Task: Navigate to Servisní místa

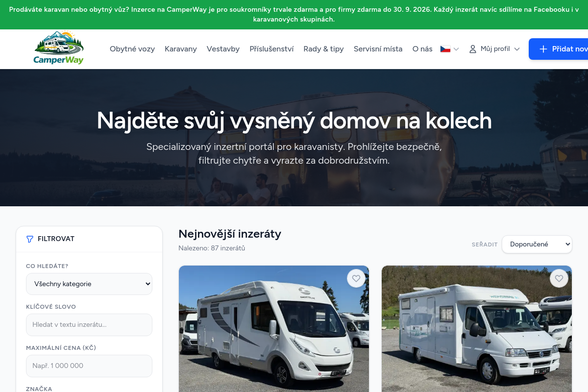Action: 378,49
